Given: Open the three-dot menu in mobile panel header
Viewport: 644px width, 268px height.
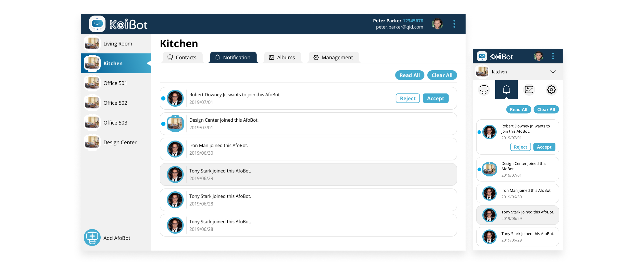Looking at the screenshot, I should [x=553, y=56].
